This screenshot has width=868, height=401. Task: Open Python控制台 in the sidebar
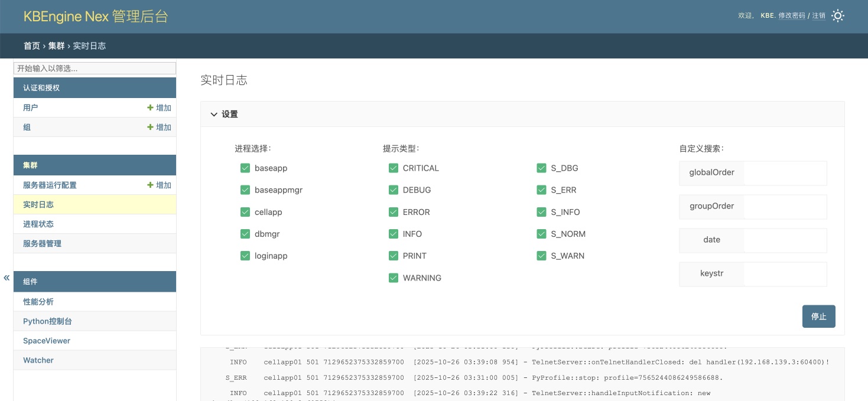coord(47,321)
